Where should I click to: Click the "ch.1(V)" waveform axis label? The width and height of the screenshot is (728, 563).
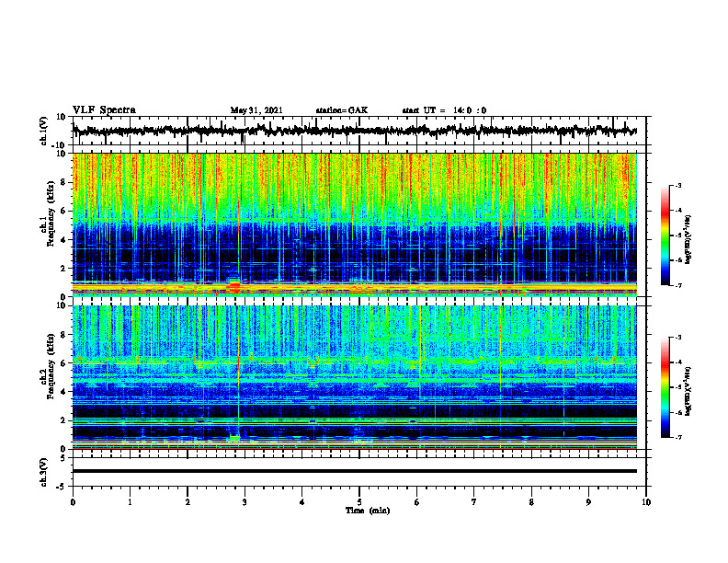[x=44, y=131]
